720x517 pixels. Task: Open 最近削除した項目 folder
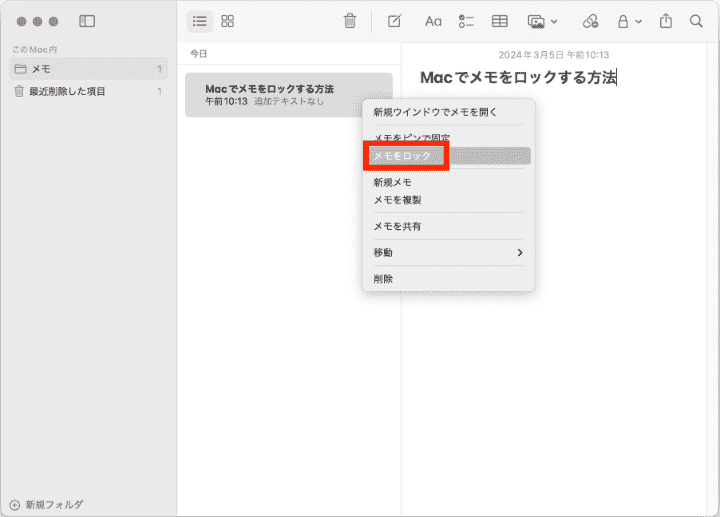coord(88,91)
